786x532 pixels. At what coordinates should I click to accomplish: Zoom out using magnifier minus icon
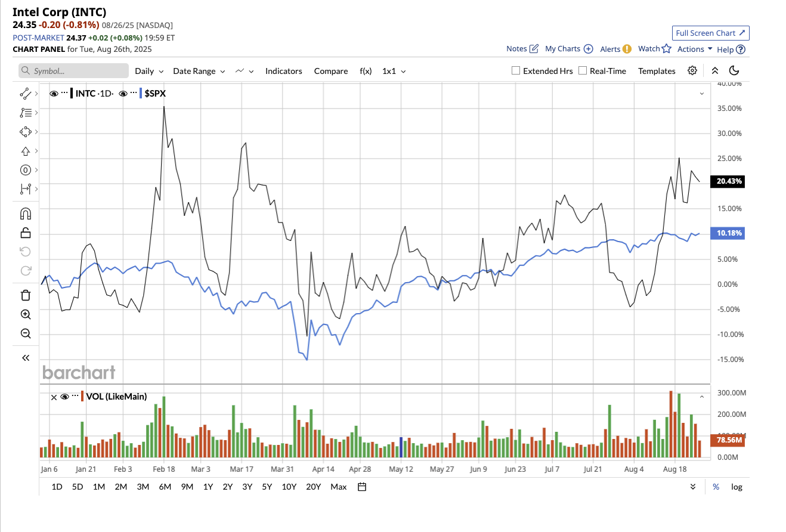(26, 333)
